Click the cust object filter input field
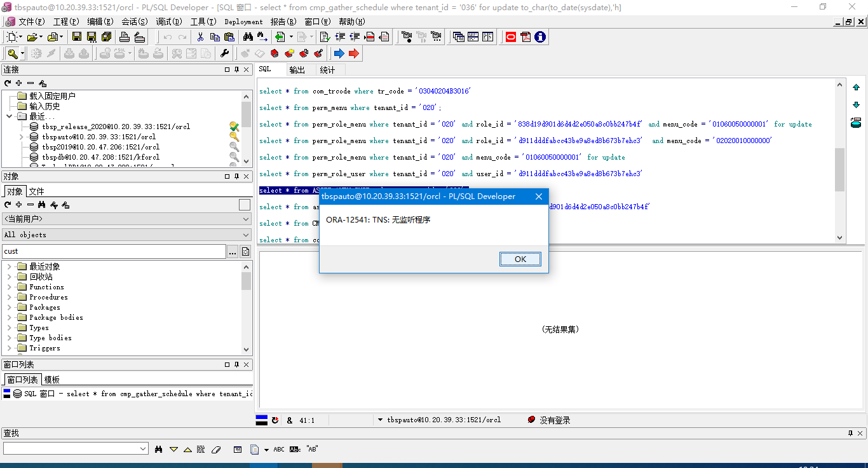The height and width of the screenshot is (468, 868). tap(114, 252)
